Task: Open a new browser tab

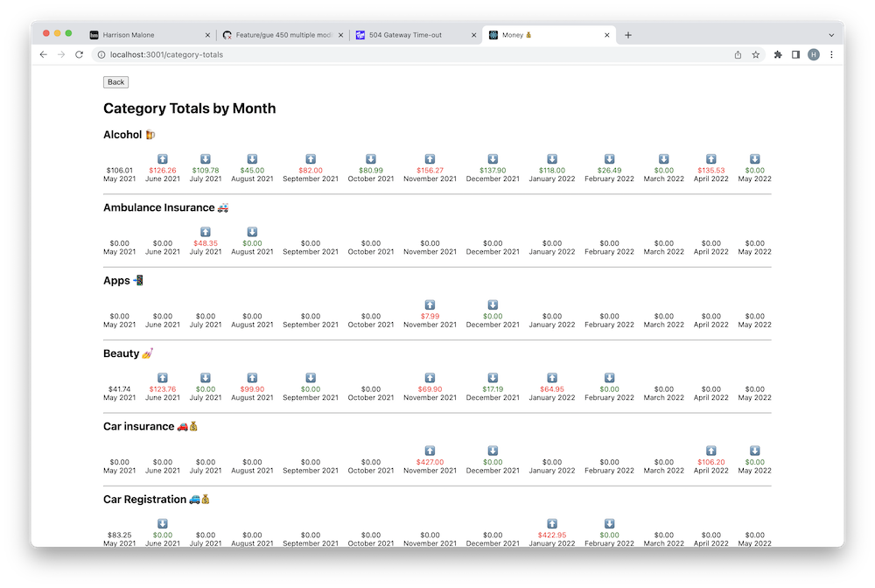Action: point(628,35)
